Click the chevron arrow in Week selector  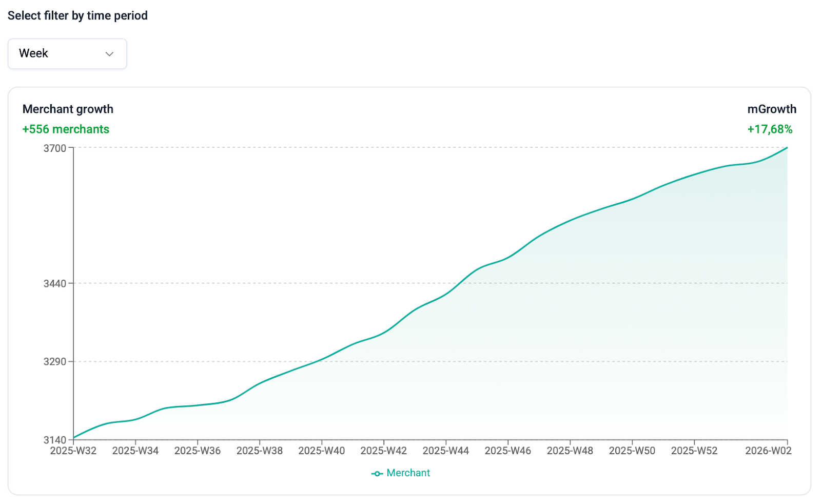(x=109, y=54)
